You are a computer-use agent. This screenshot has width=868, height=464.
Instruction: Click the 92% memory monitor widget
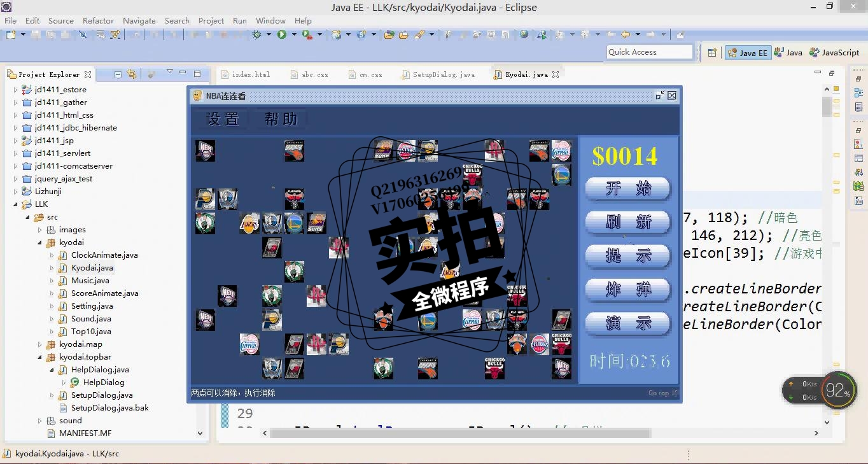[x=838, y=391]
